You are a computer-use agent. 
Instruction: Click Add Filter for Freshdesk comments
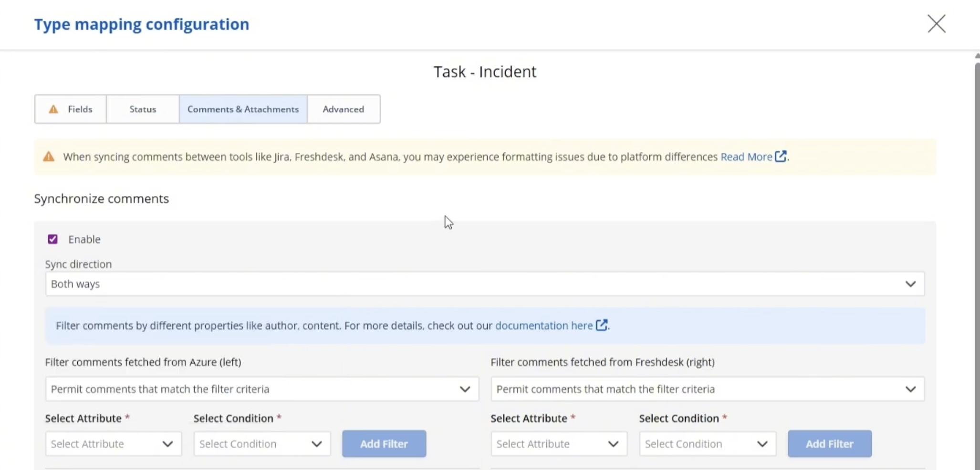(x=830, y=444)
